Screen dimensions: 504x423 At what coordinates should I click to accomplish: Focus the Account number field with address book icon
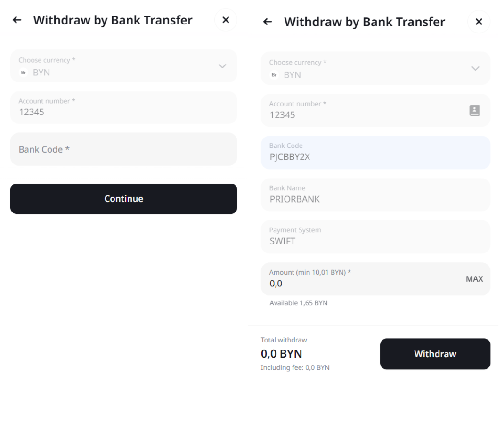point(363,110)
